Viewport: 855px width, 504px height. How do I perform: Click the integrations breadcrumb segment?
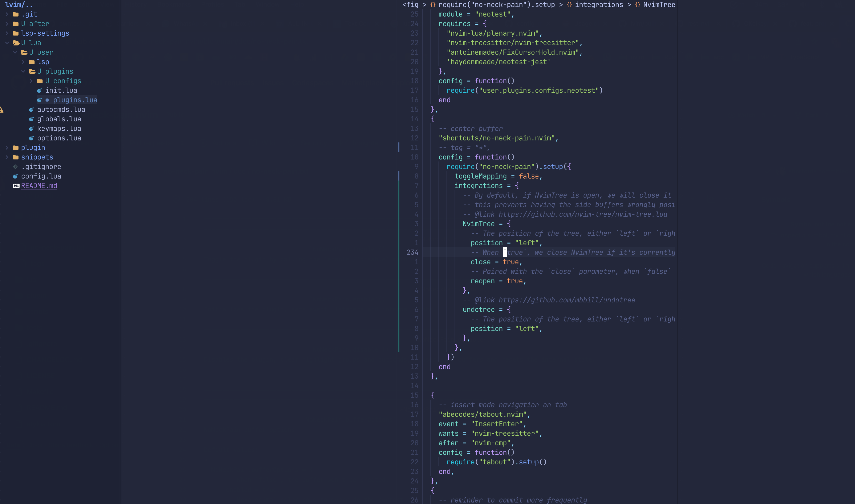point(599,5)
